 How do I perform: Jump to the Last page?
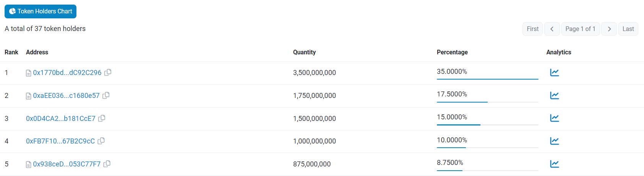(628, 29)
